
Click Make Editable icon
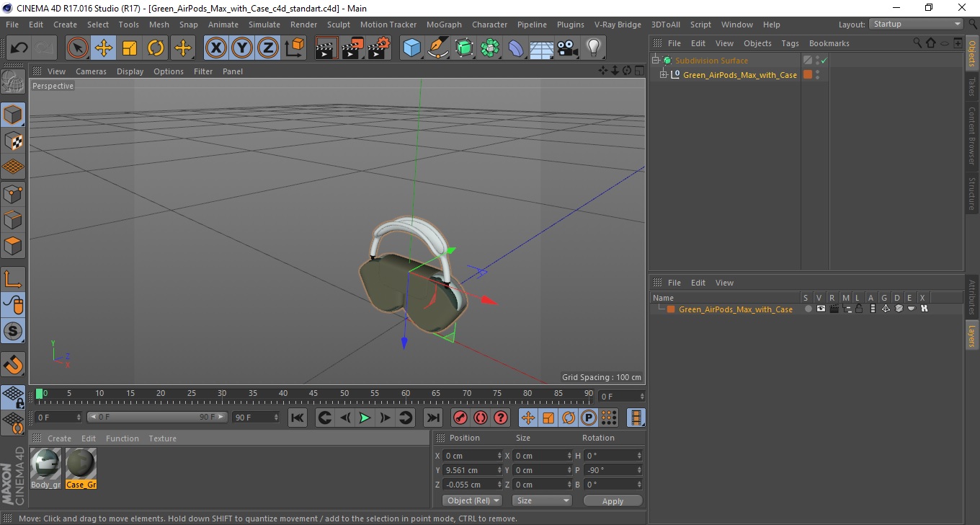[13, 82]
